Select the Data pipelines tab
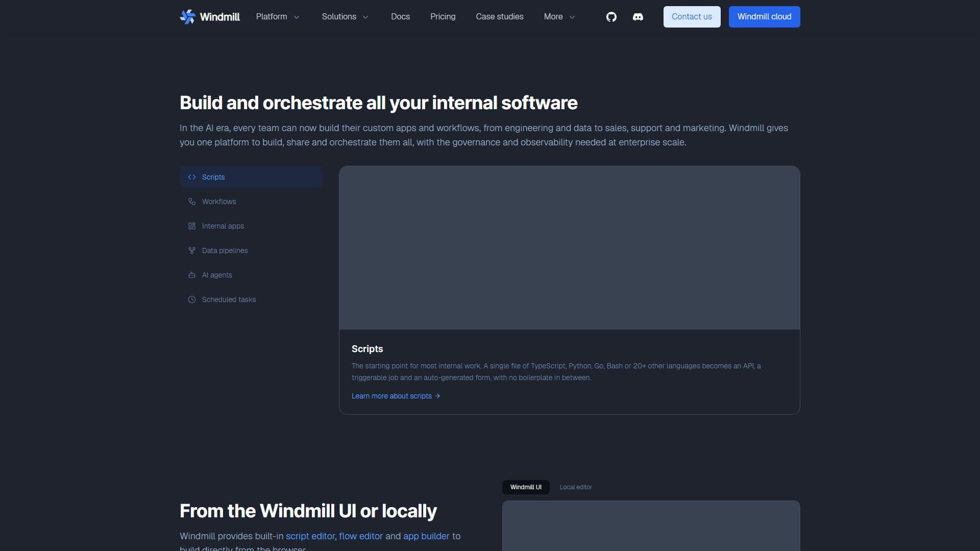This screenshot has height=551, width=980. 251,251
